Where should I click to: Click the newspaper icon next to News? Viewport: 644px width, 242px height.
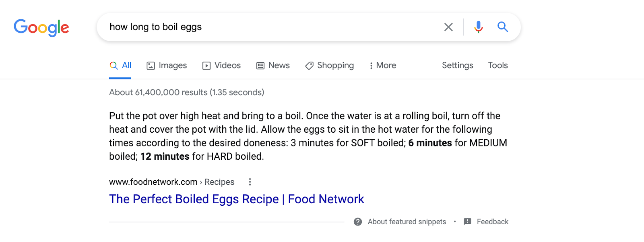[260, 65]
